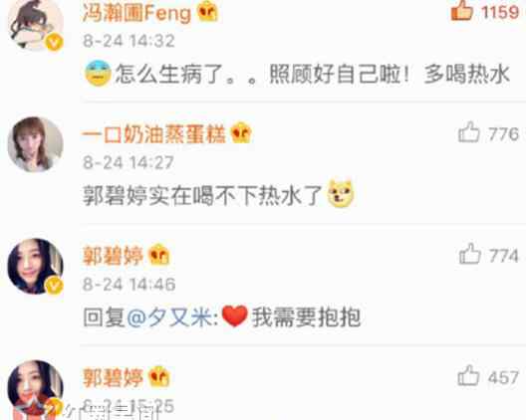This screenshot has width=526, height=420.
Task: Click the member crown badge beside 一口奶油蒸蛋糕
Action: (x=241, y=133)
